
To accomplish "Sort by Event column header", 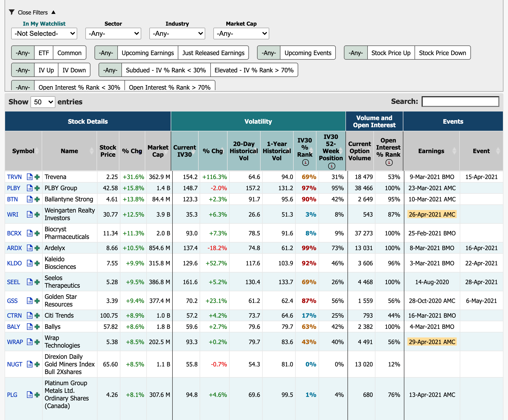I will pyautogui.click(x=481, y=151).
